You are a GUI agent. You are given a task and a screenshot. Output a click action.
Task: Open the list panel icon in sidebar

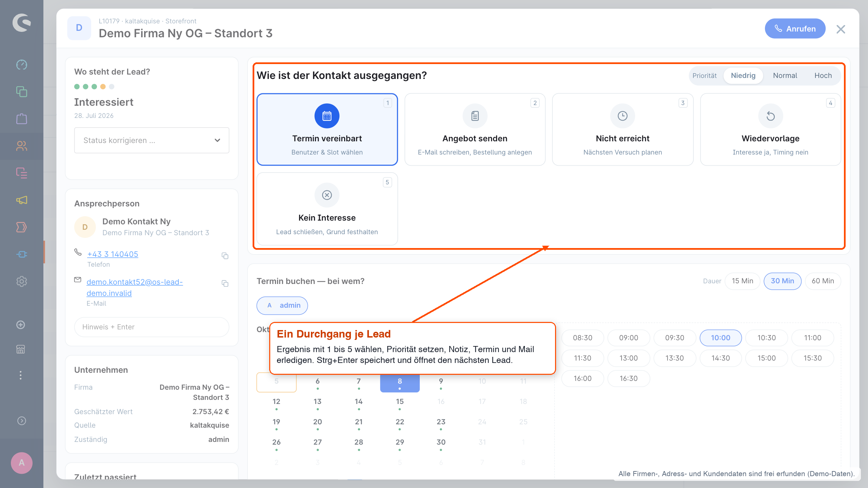22,173
